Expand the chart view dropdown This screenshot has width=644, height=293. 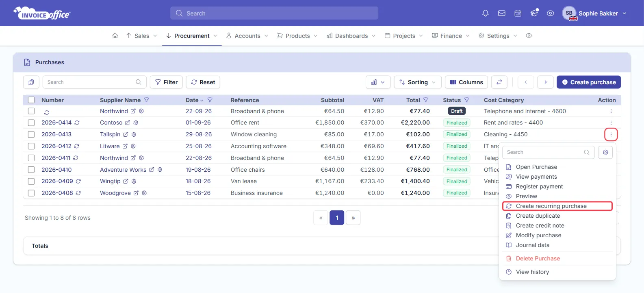[378, 82]
